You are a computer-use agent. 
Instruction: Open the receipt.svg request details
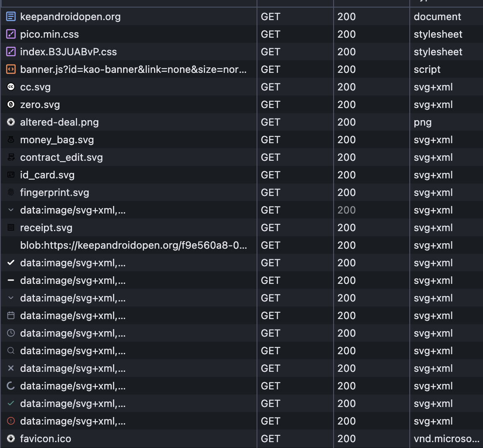(x=46, y=228)
